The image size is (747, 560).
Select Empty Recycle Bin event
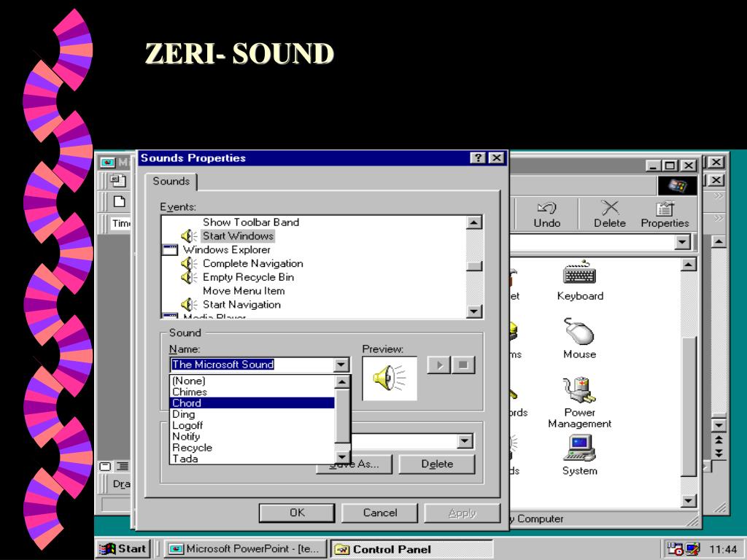tap(248, 277)
